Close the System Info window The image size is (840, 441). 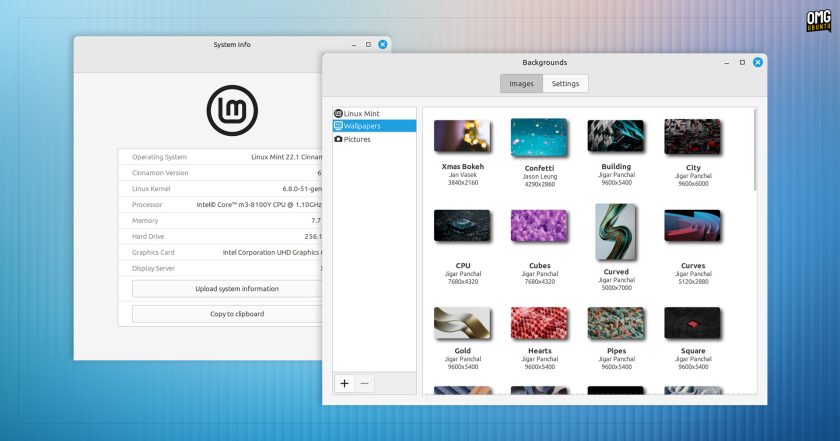pyautogui.click(x=382, y=44)
